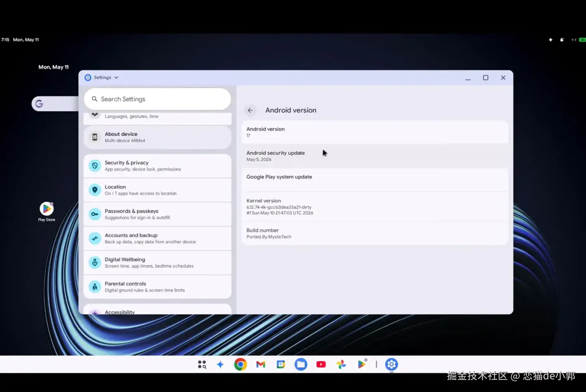The height and width of the screenshot is (392, 586).
Task: Close the Settings window
Action: (x=503, y=78)
